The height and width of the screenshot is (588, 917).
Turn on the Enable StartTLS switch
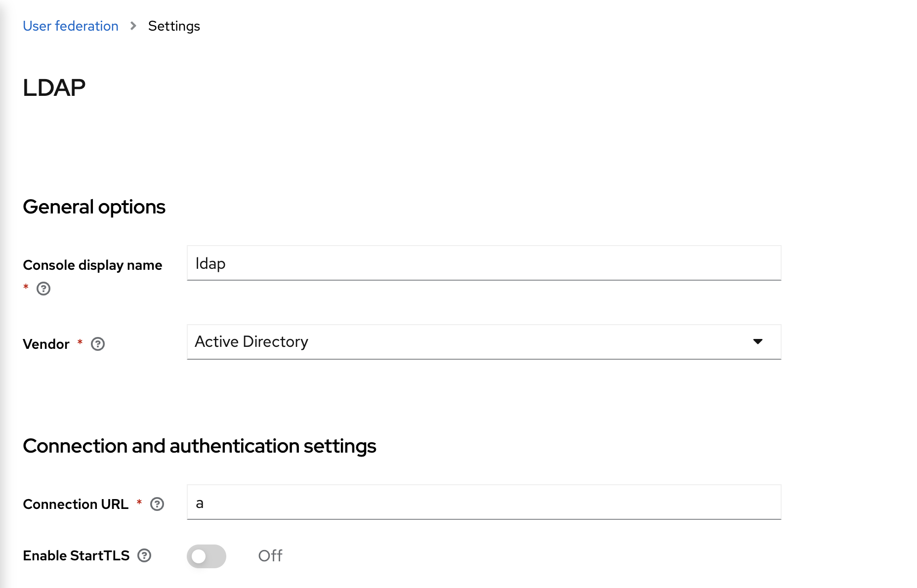pos(206,556)
